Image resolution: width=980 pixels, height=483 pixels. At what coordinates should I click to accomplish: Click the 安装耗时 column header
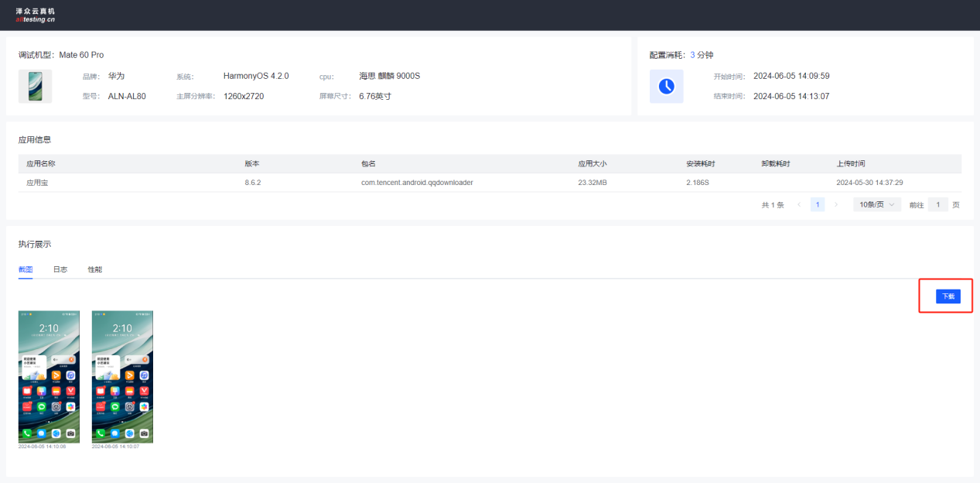[700, 164]
